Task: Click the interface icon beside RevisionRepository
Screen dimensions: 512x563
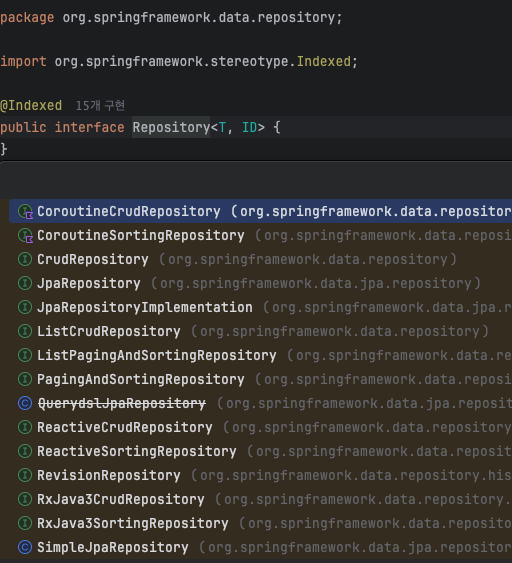Action: coord(25,475)
